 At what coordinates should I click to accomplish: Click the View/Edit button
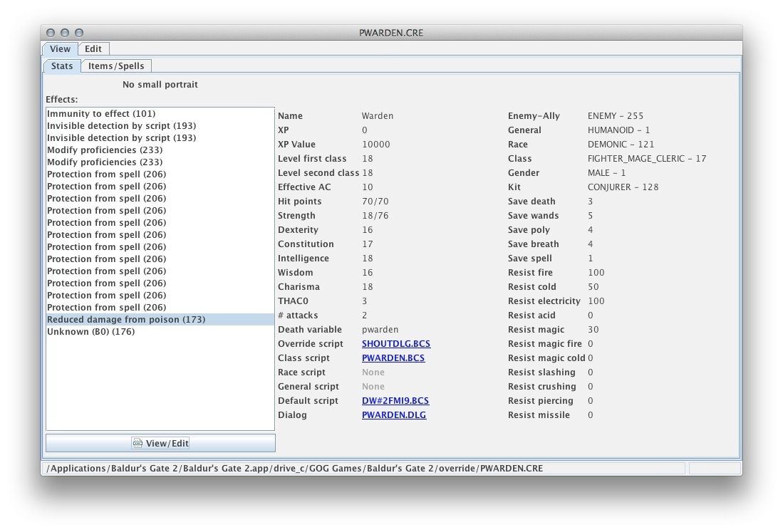160,443
